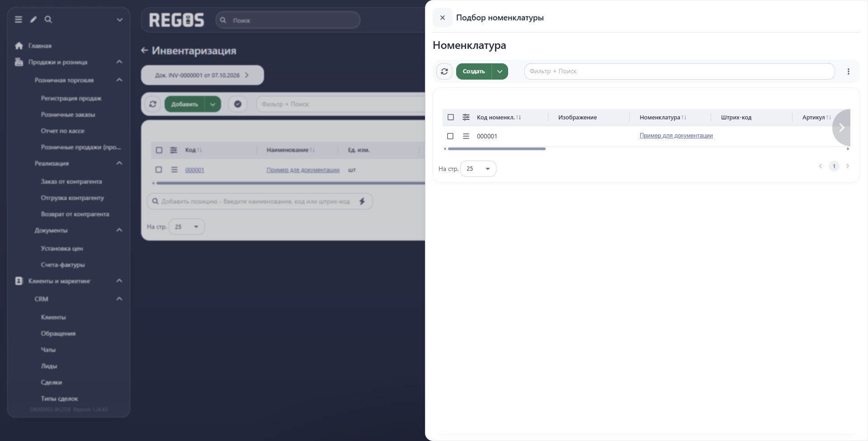Select all rows in Инвентаризация table

point(159,150)
